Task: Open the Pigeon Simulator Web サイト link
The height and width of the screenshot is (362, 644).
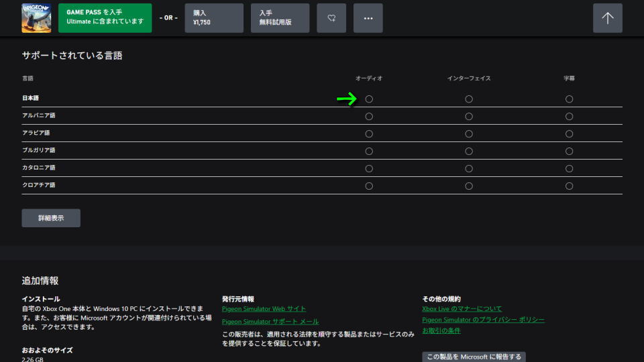Action: 264,309
